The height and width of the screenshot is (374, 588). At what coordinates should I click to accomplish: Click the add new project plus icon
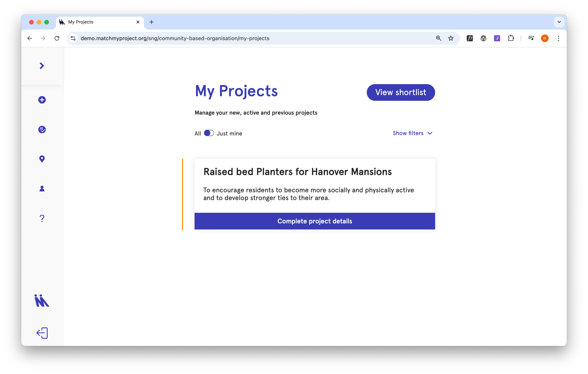pyautogui.click(x=42, y=100)
